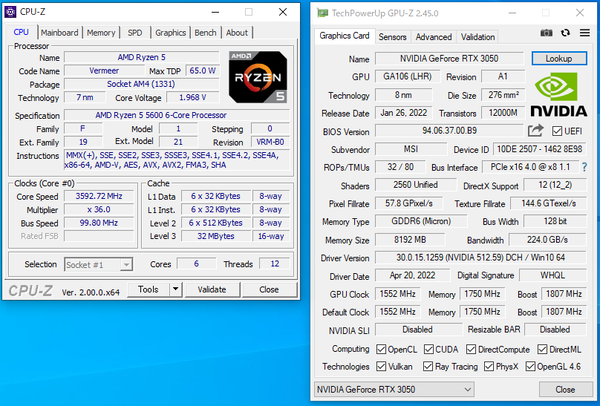Click the Validate button in CPU-Z
The width and height of the screenshot is (600, 406).
(212, 289)
